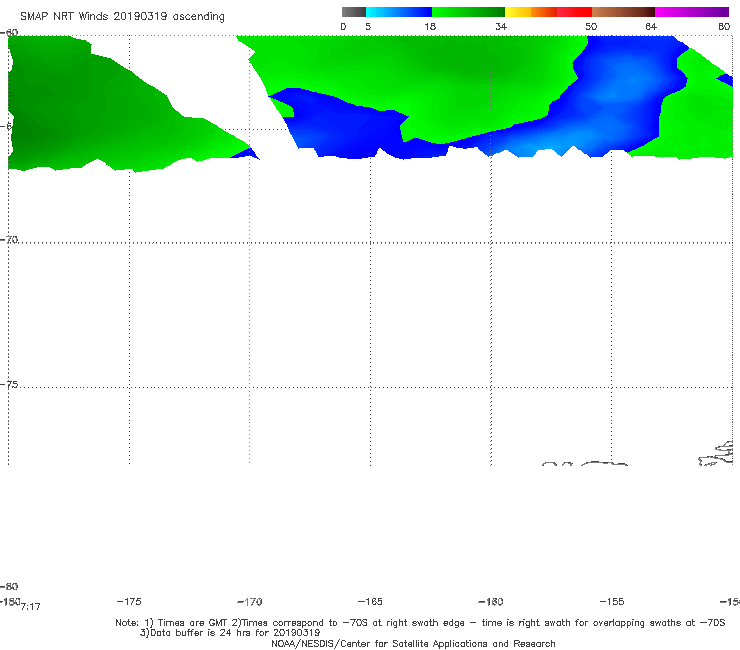The height and width of the screenshot is (650, 740).
Task: Click the swath time label '7:17'
Action: click(x=31, y=607)
